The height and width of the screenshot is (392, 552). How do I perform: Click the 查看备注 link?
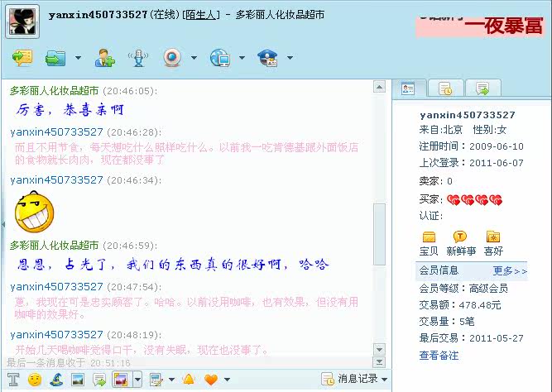click(439, 355)
